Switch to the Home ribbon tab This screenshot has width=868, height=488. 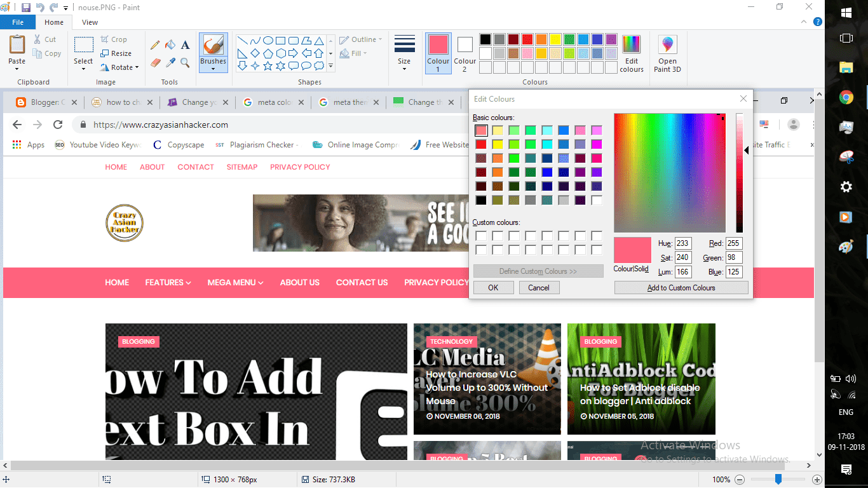[x=54, y=22]
